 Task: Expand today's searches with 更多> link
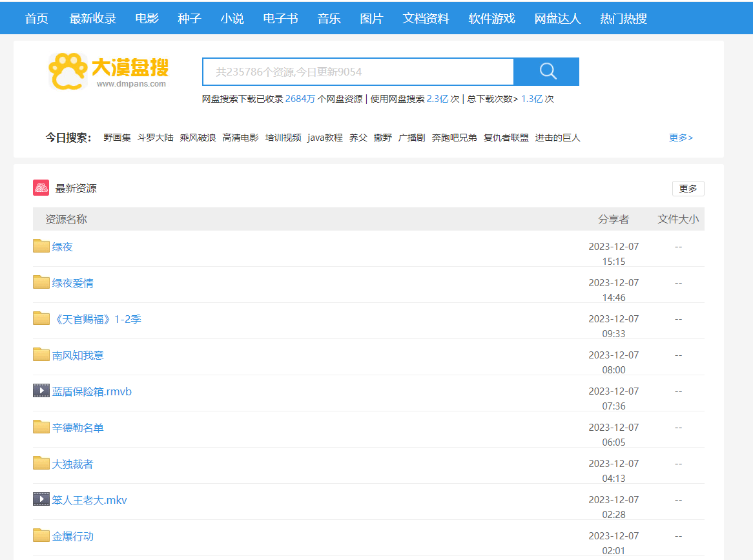(x=681, y=138)
